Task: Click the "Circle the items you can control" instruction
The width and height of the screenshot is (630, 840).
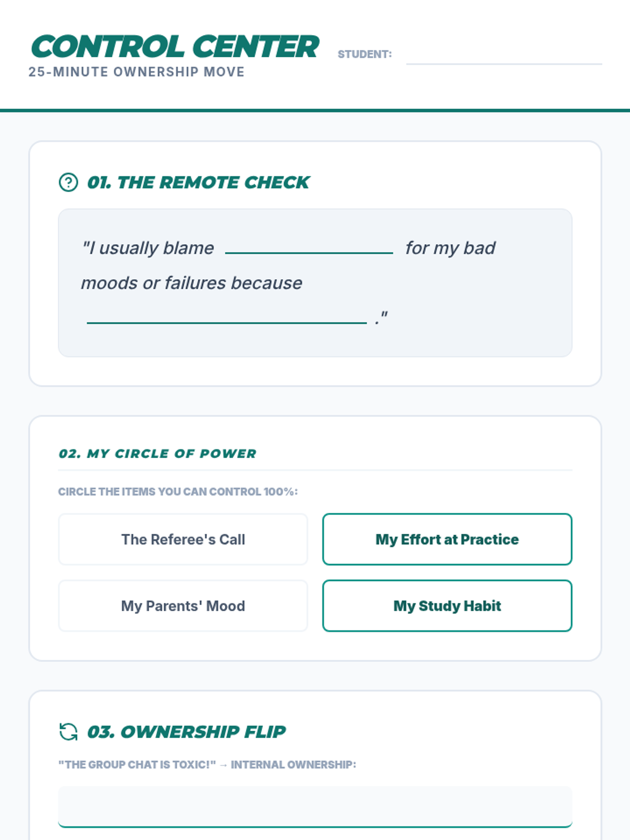Action: tap(177, 492)
